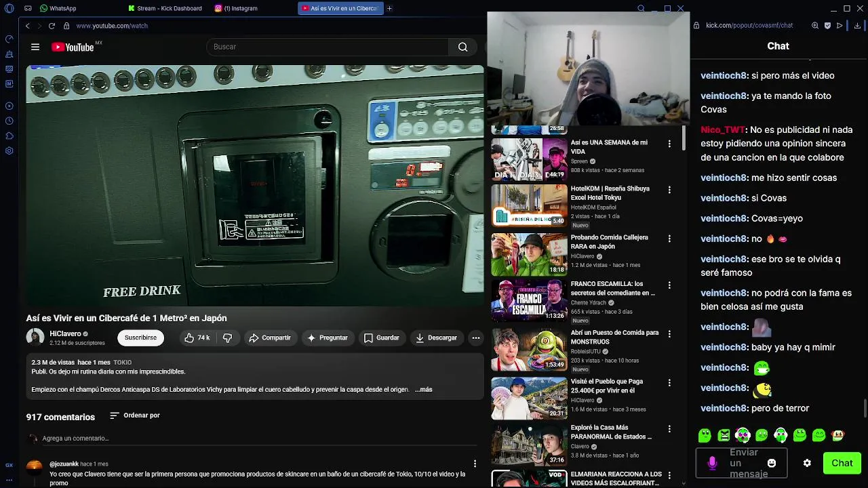Open options for Probando Comida Callejera video
The image size is (868, 488).
[669, 239]
